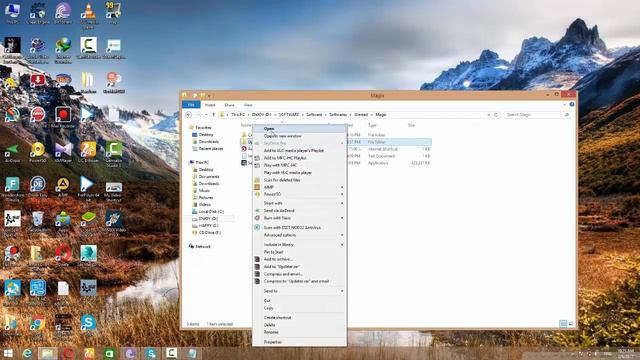
Task: Expand Include in library submenu
Action: [x=300, y=244]
